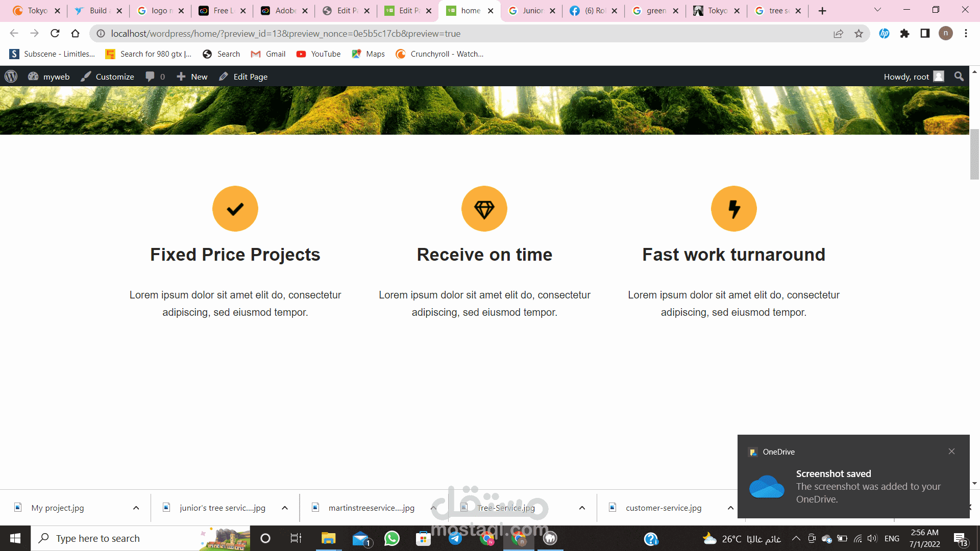Click the checkmark icon above Fixed Price Projects

[235, 209]
